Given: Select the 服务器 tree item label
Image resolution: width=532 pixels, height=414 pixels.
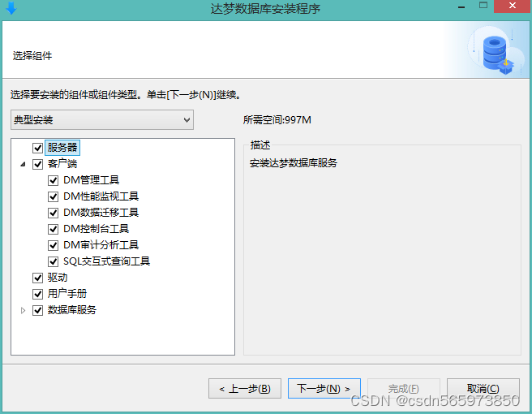Looking at the screenshot, I should click(x=62, y=148).
